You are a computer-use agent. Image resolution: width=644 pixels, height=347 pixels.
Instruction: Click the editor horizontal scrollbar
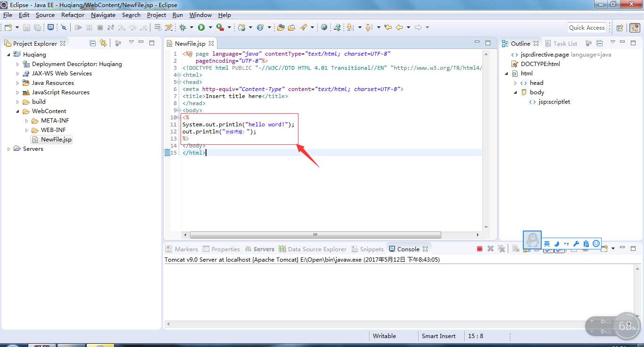(x=315, y=235)
